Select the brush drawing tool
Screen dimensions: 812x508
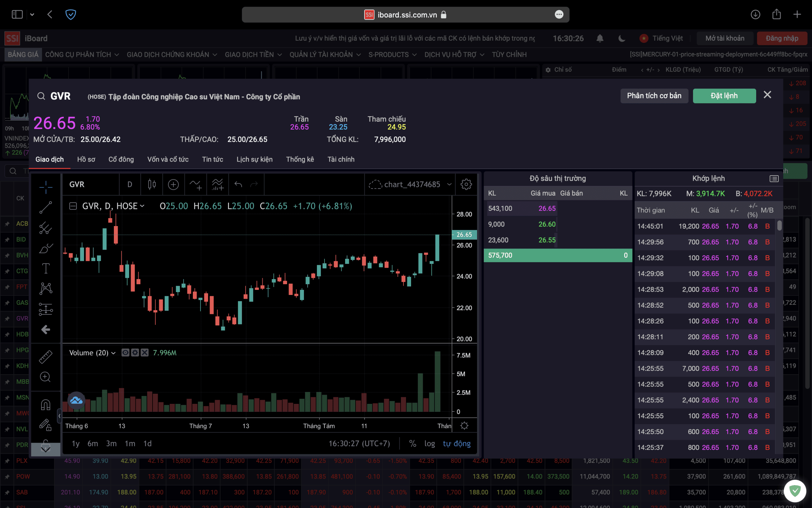pos(46,248)
